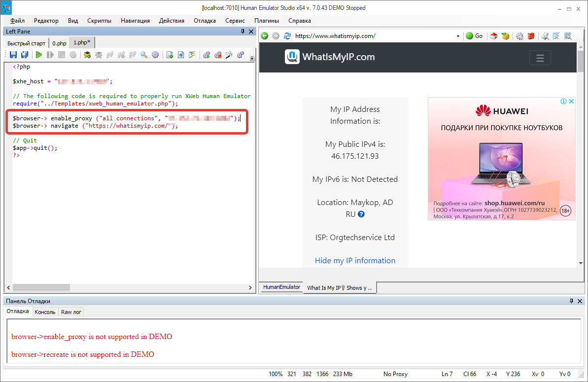
Task: Click the red-roofed home icon
Action: [x=494, y=36]
